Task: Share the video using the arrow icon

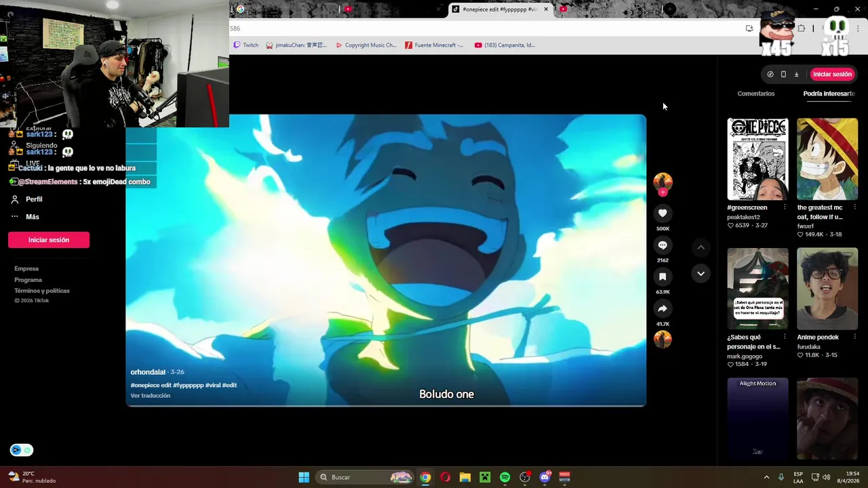Action: click(x=663, y=308)
